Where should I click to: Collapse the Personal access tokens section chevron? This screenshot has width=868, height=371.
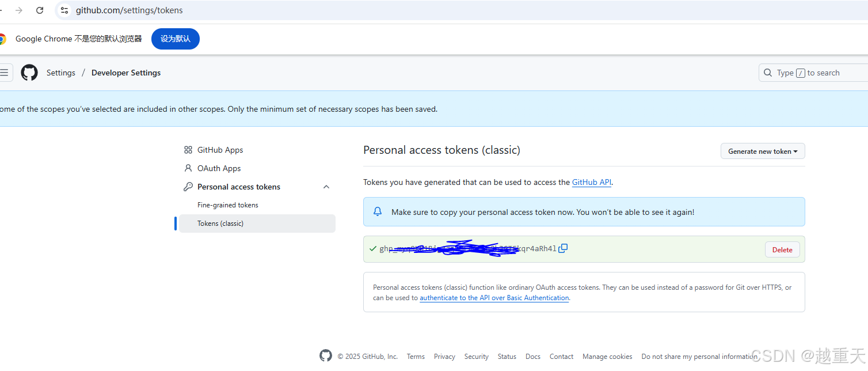326,187
